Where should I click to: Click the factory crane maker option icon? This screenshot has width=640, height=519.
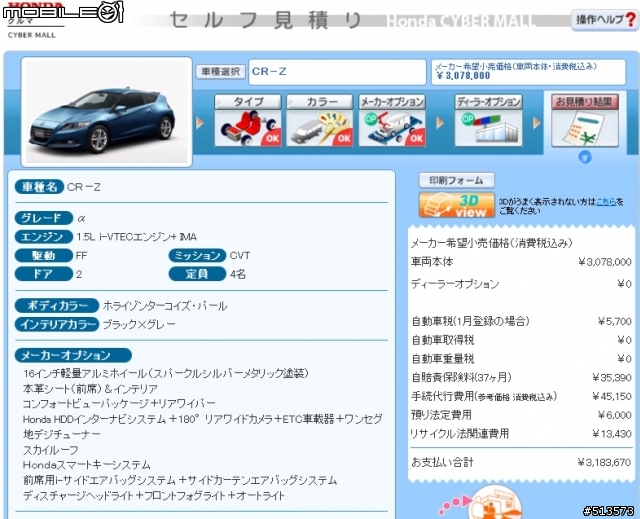point(392,128)
